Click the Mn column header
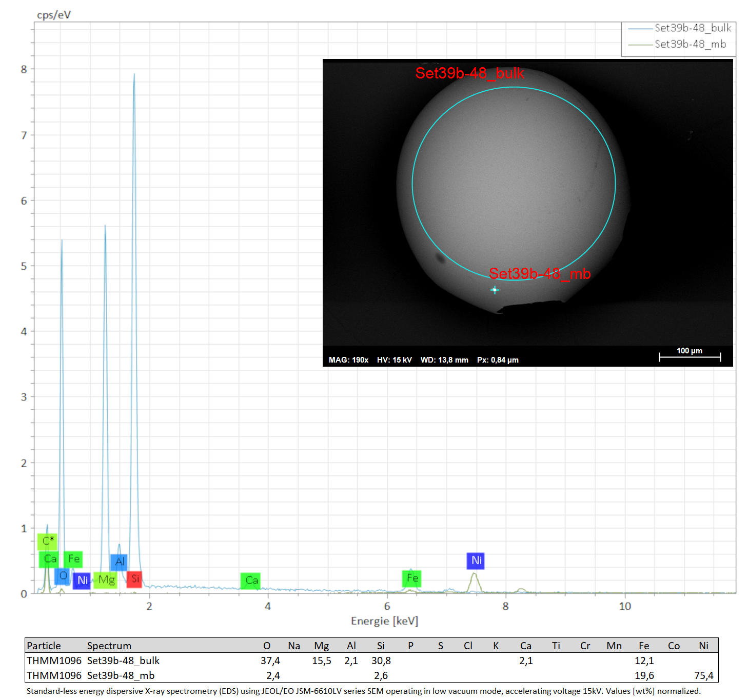This screenshot has width=748, height=700. (614, 646)
